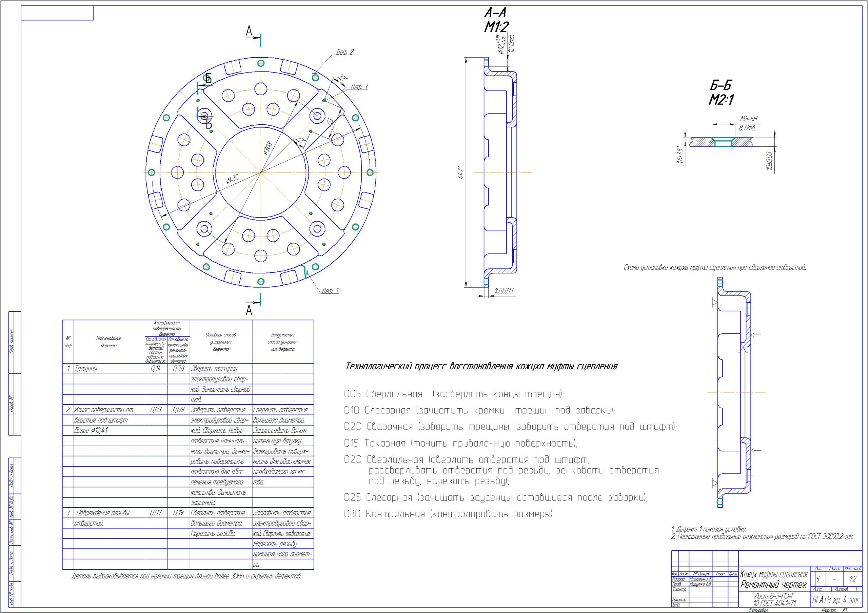Select operation line "010 Слесарная"

(x=479, y=410)
